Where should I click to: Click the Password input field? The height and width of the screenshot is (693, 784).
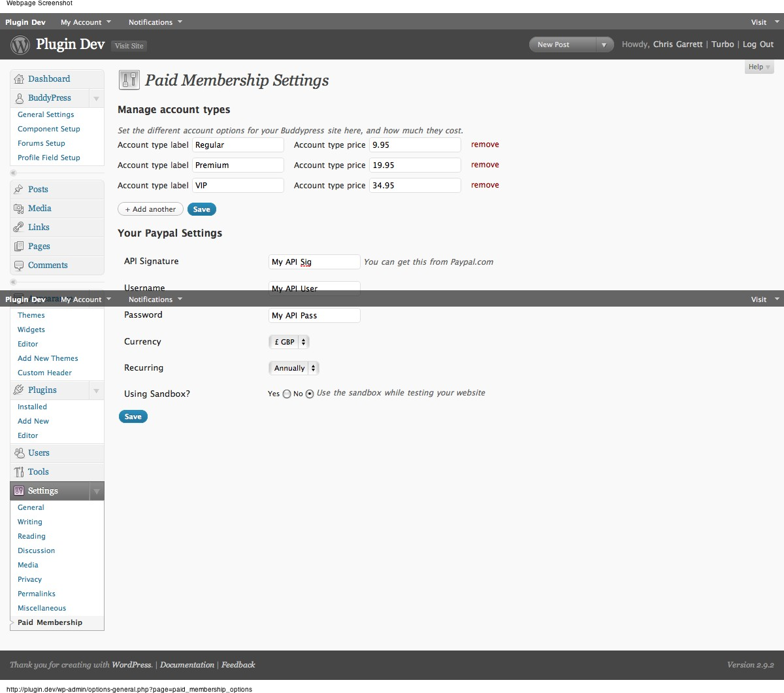pyautogui.click(x=314, y=315)
